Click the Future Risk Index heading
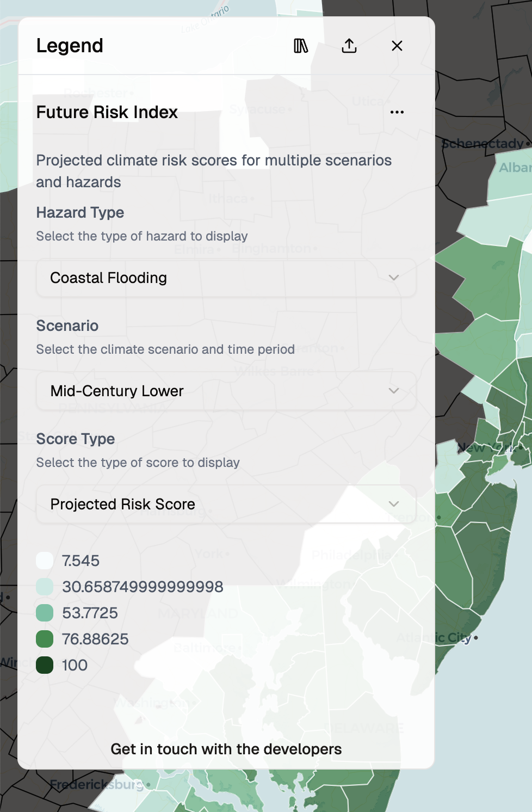532x812 pixels. tap(107, 112)
